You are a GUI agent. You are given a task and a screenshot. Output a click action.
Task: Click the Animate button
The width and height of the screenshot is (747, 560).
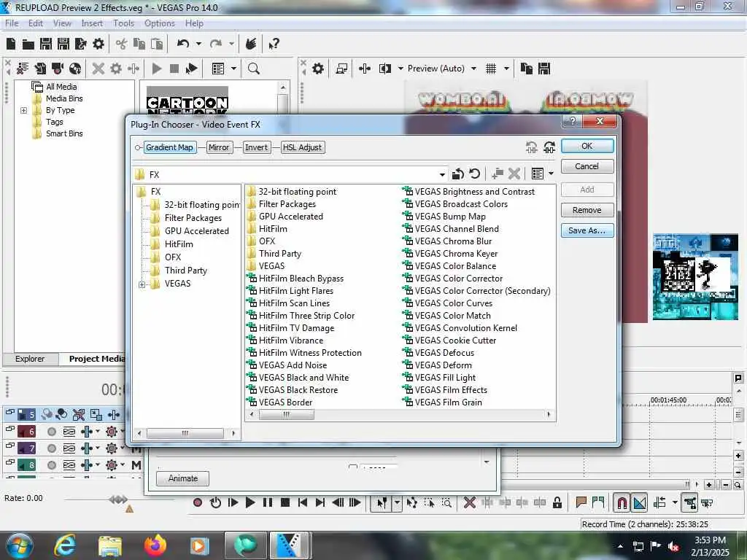point(183,478)
